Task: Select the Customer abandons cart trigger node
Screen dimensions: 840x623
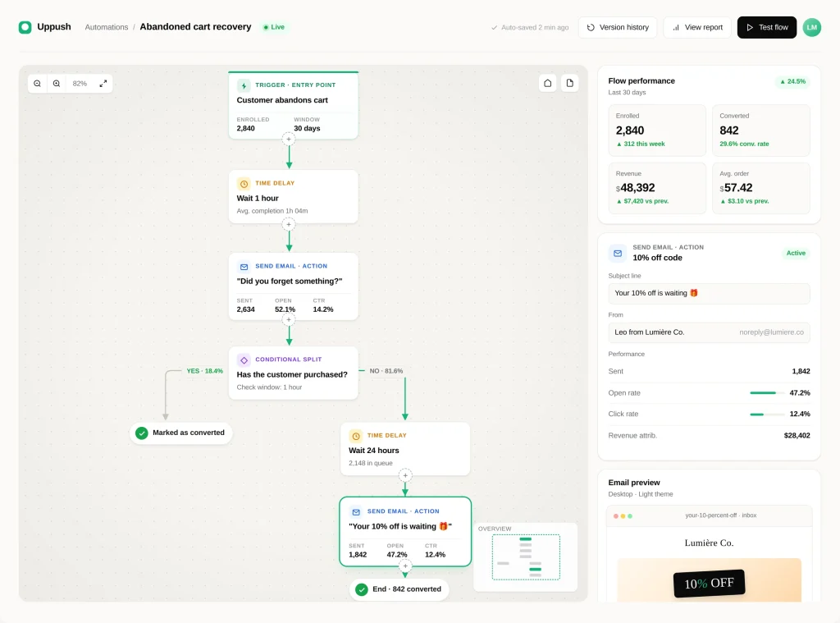Action: 293,106
